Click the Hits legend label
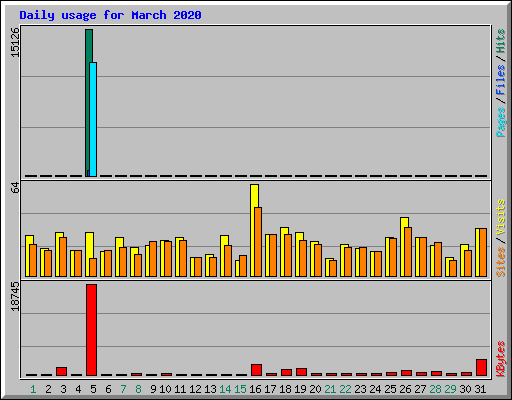The image size is (512, 400). (500, 41)
